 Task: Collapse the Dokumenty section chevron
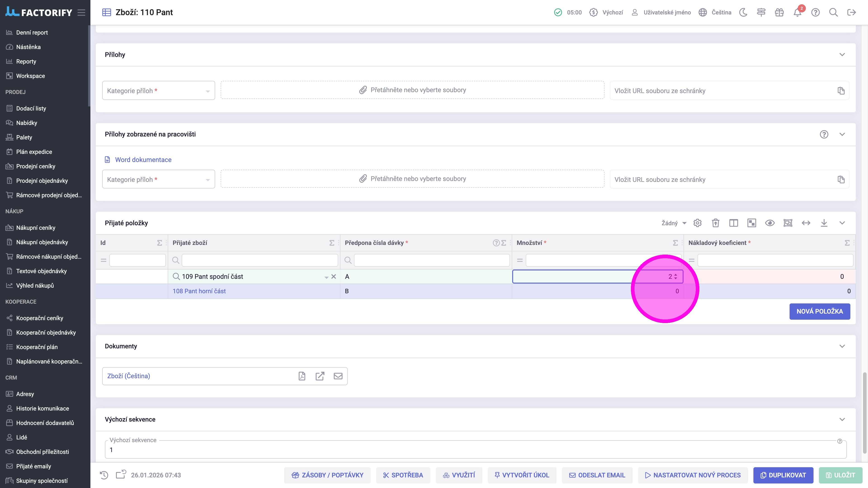[x=842, y=346]
